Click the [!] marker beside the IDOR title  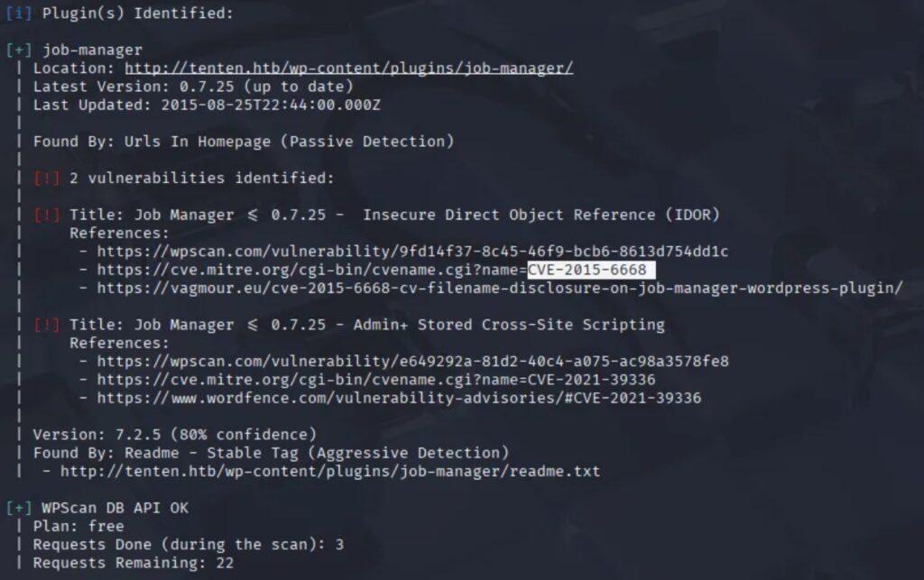point(47,215)
